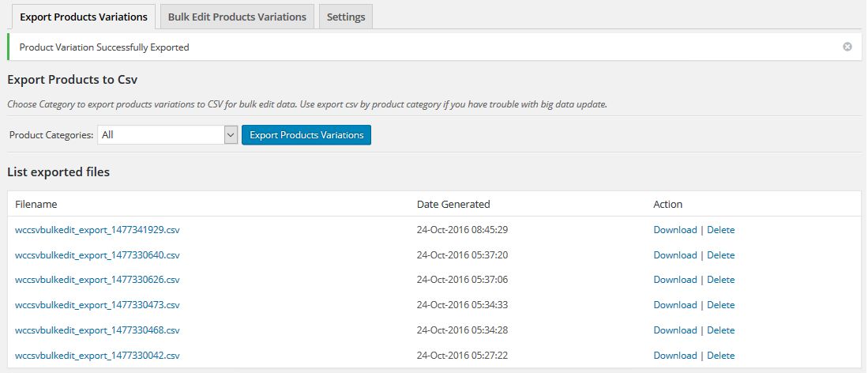Download the export generated at 05:34:33
This screenshot has width=868, height=373.
674,305
